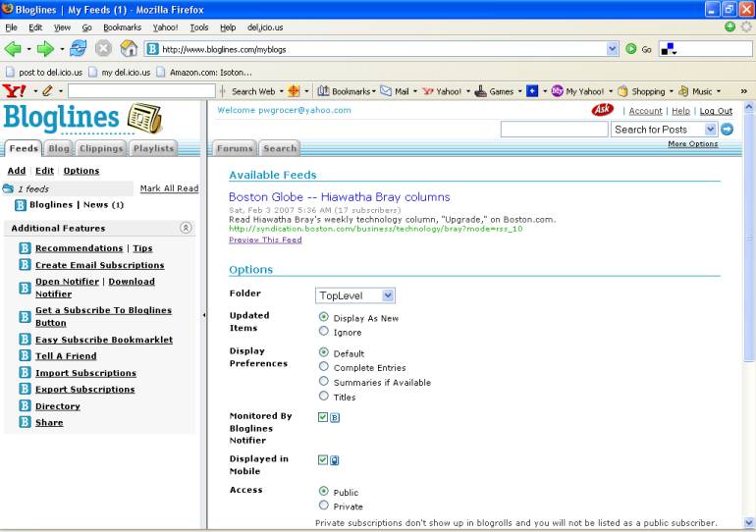Open Yahoo toolbar Games icon
The width and height of the screenshot is (756, 532).
click(x=480, y=91)
